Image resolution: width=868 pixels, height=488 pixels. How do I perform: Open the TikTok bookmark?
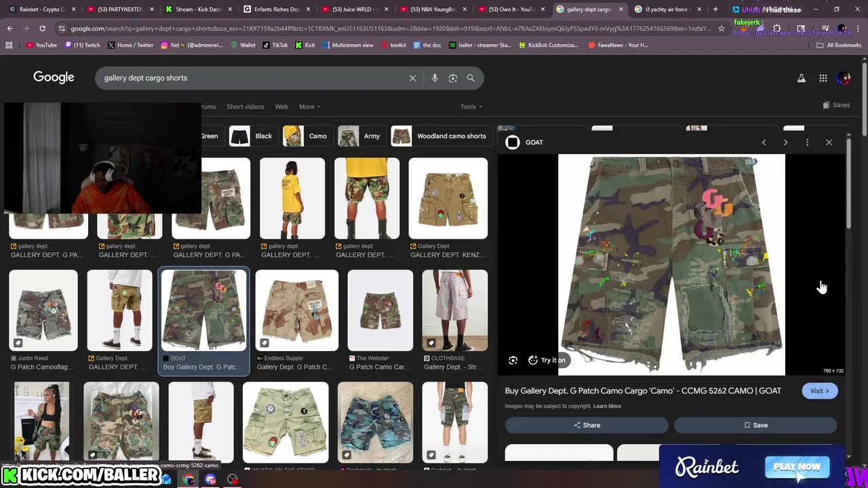click(275, 45)
